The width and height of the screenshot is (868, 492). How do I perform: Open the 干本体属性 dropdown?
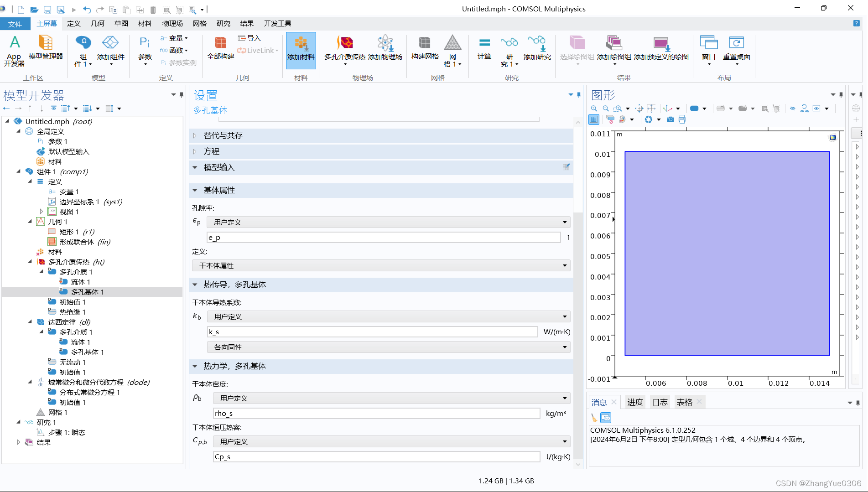point(381,265)
